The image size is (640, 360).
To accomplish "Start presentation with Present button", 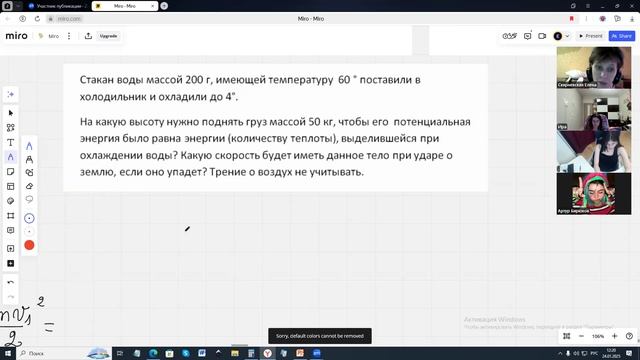I will click(x=590, y=36).
